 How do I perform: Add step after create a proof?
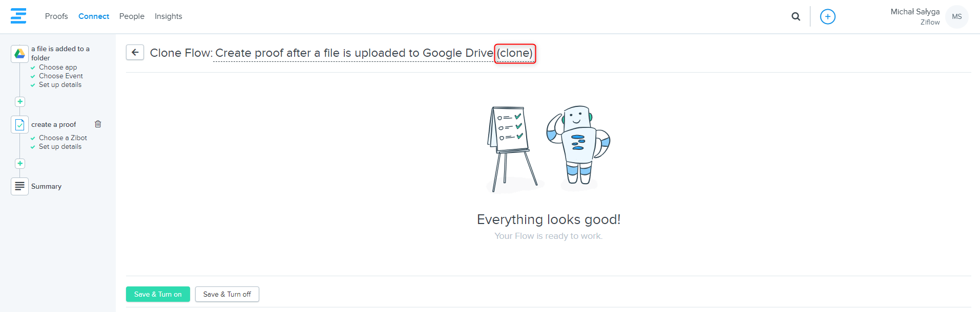pos(20,164)
